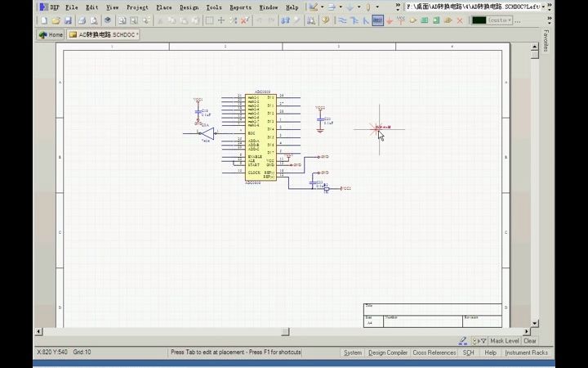588x368 pixels.
Task: Click the GND power port icon
Action: (x=390, y=21)
